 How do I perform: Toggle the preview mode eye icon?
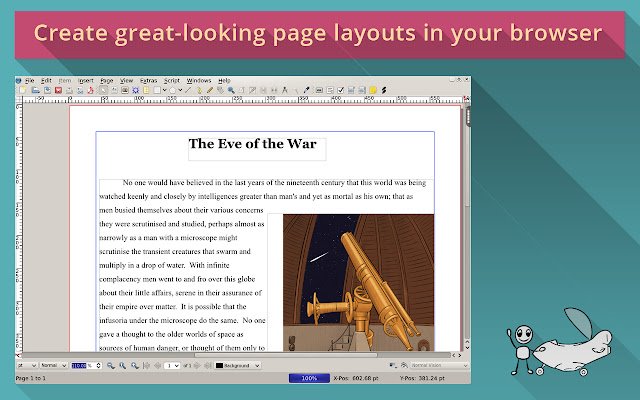click(x=404, y=365)
